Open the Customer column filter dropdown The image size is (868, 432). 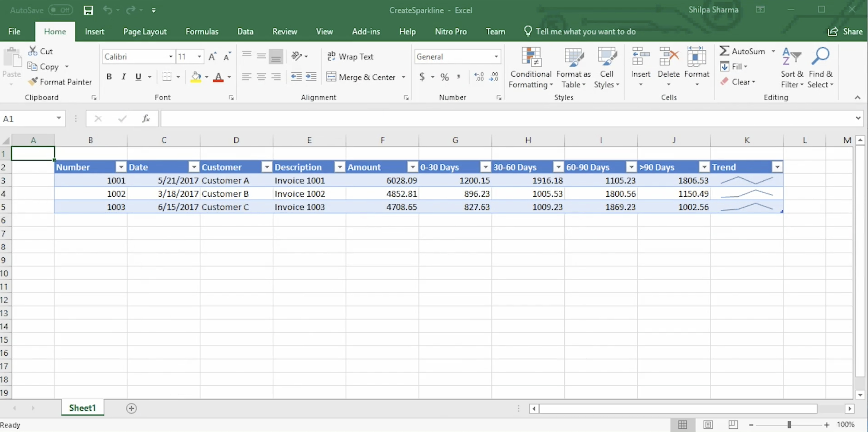(267, 167)
